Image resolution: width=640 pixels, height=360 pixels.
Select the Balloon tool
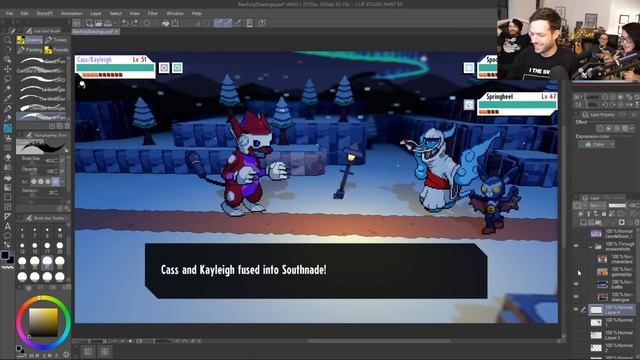7,236
